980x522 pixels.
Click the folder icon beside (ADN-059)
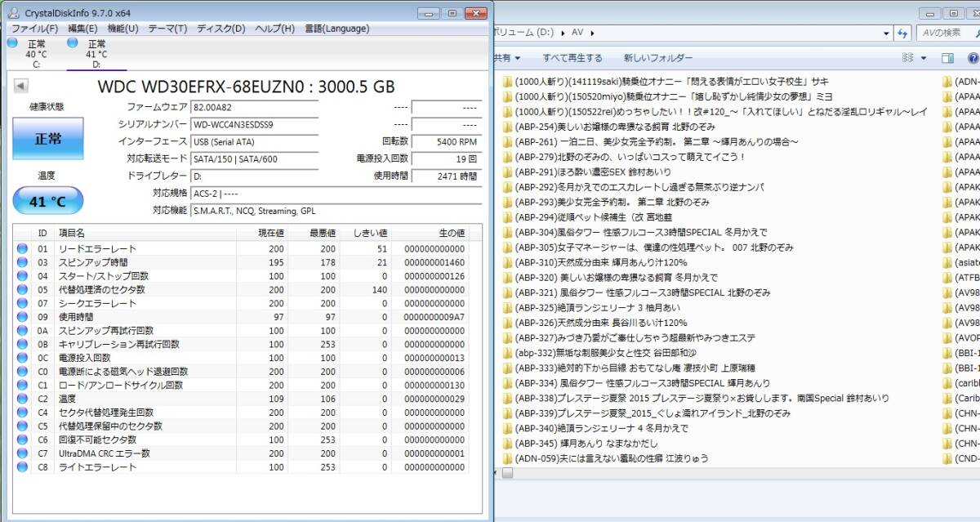(507, 458)
